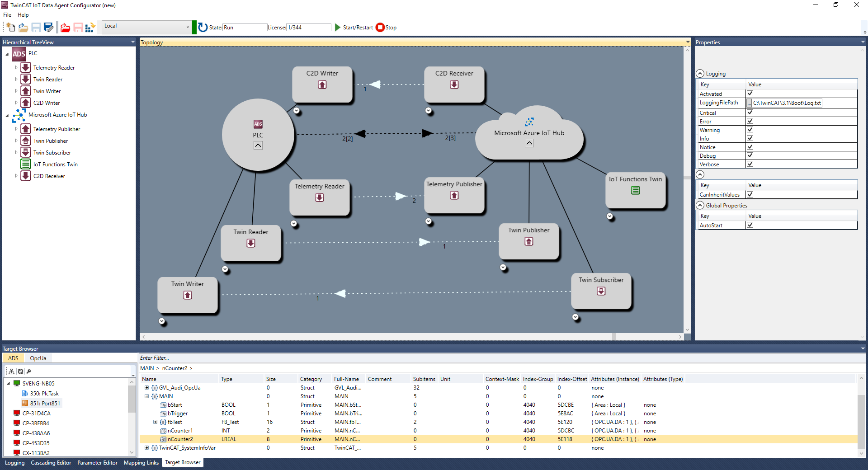The width and height of the screenshot is (868, 470).
Task: Open the Mapping Links tab
Action: click(141, 463)
